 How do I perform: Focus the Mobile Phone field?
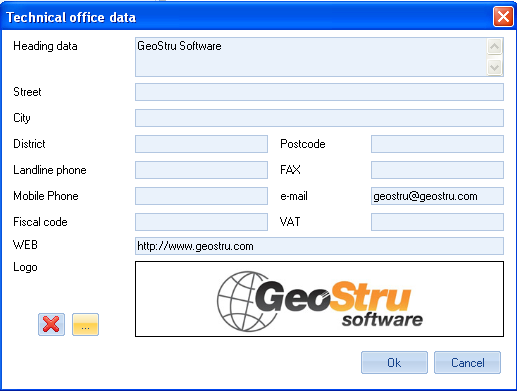(x=201, y=196)
